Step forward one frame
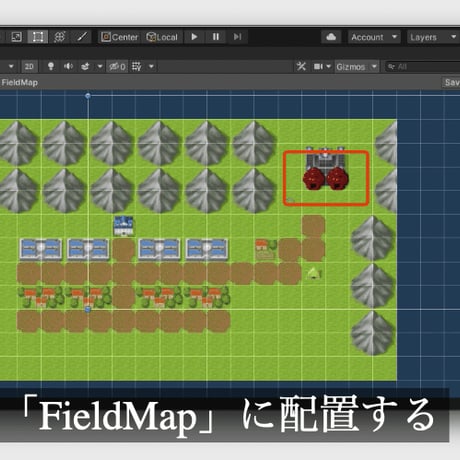Viewport: 460px width, 460px height. (x=237, y=37)
